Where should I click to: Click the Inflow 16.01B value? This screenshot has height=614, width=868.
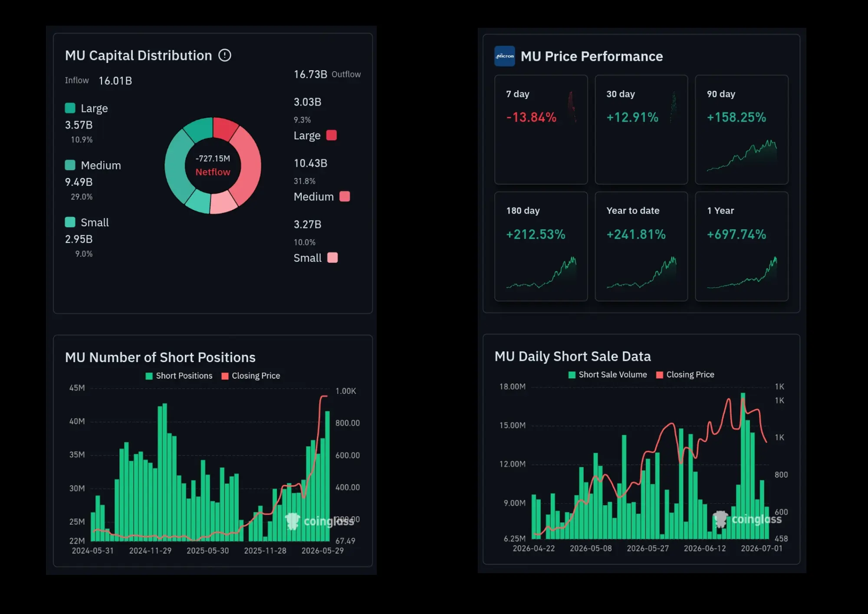(x=115, y=81)
